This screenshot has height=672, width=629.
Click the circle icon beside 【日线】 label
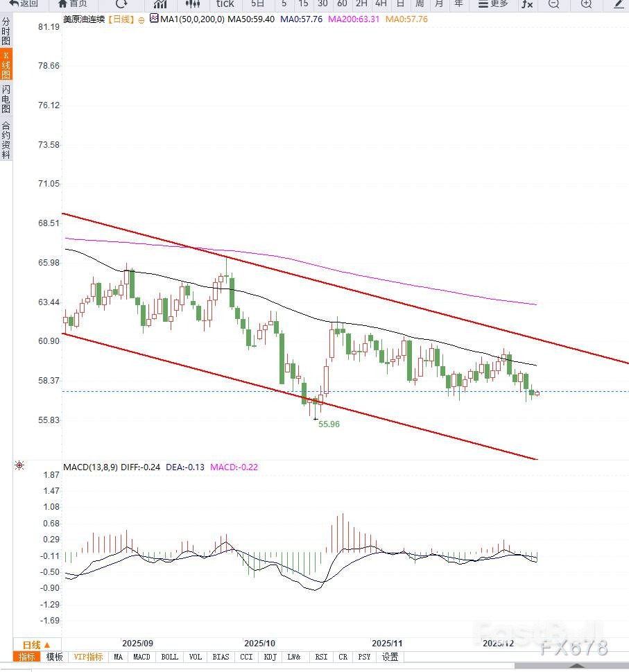[141, 20]
